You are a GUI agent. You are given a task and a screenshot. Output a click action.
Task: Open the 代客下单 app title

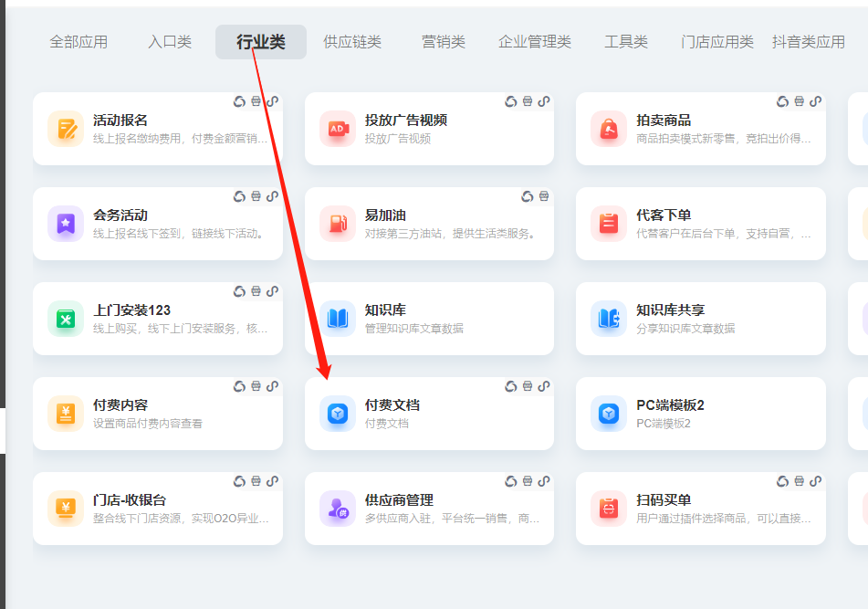pyautogui.click(x=664, y=215)
